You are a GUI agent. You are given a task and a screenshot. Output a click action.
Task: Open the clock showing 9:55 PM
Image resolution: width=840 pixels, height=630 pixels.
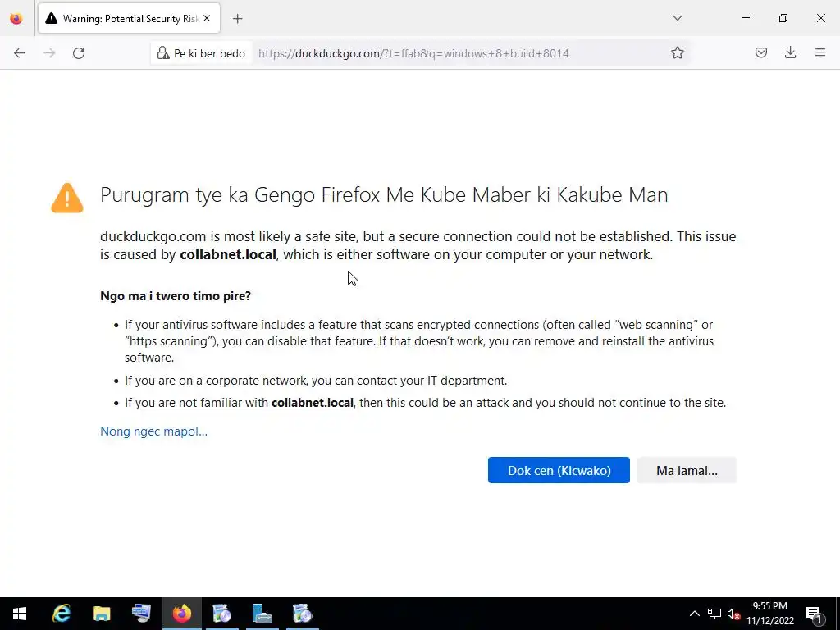coord(769,614)
